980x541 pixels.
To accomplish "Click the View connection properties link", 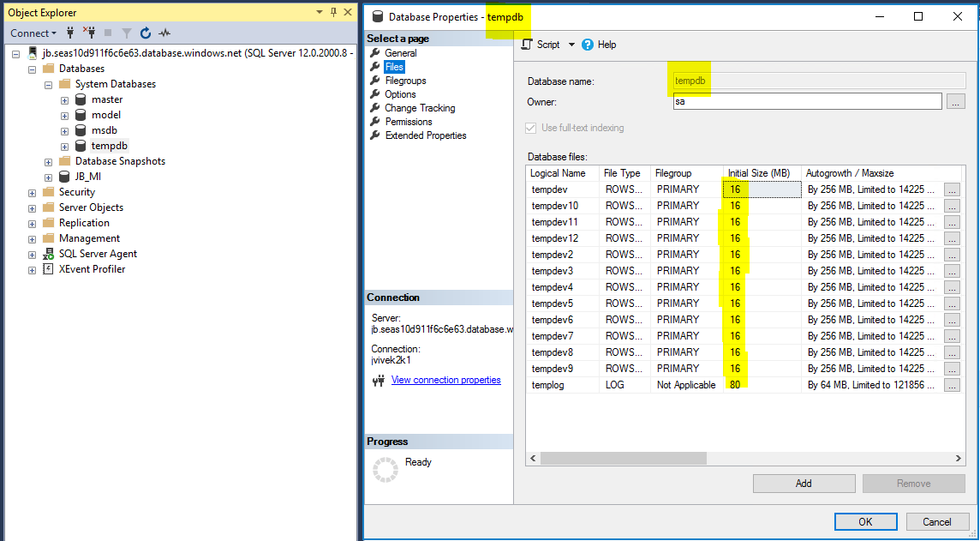I will pos(445,380).
